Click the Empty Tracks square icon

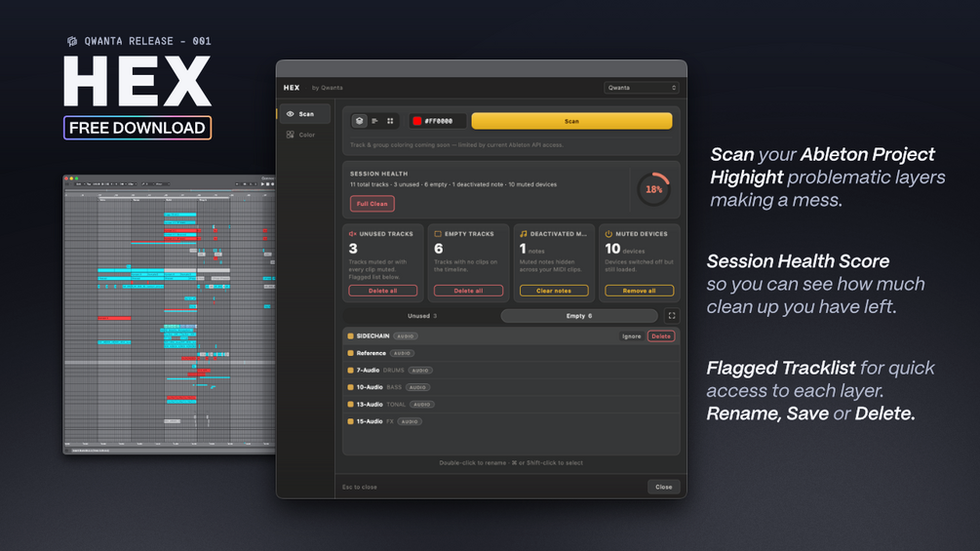(x=438, y=234)
